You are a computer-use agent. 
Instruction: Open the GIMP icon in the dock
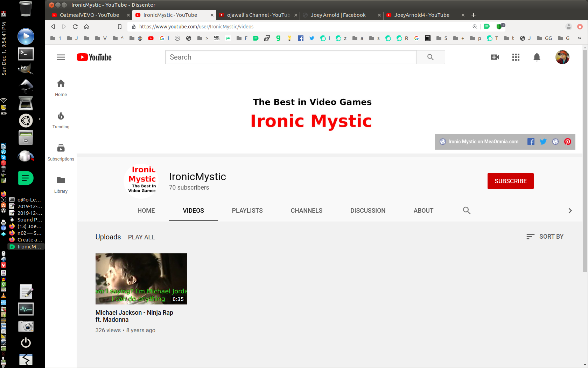(26, 69)
